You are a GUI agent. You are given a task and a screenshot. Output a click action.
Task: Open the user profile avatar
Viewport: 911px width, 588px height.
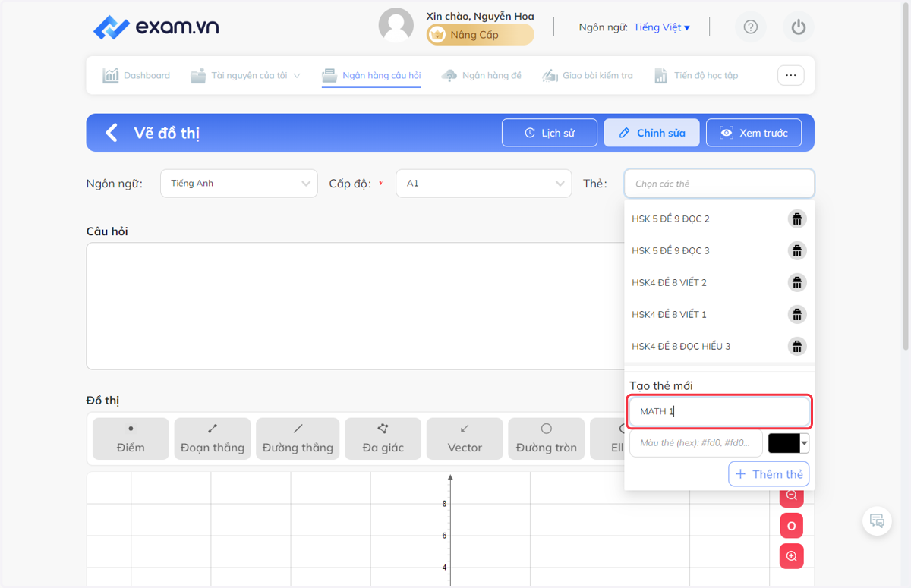tap(396, 26)
